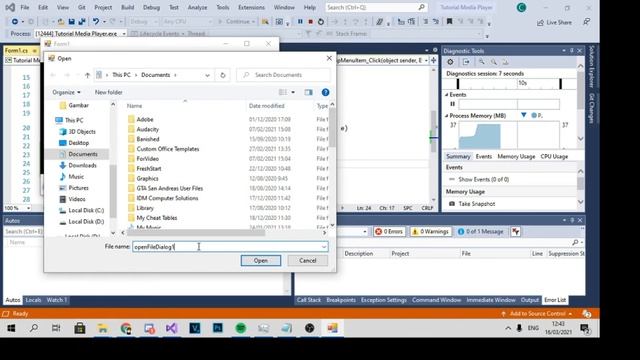The height and width of the screenshot is (360, 640).
Task: Open the editor zoom 100 % dropdown
Action: pyautogui.click(x=28, y=208)
